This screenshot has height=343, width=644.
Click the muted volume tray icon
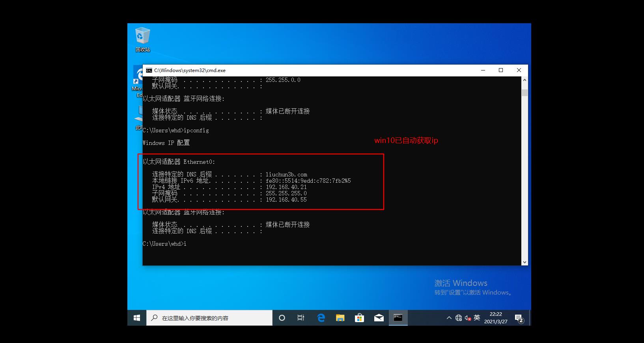click(468, 318)
